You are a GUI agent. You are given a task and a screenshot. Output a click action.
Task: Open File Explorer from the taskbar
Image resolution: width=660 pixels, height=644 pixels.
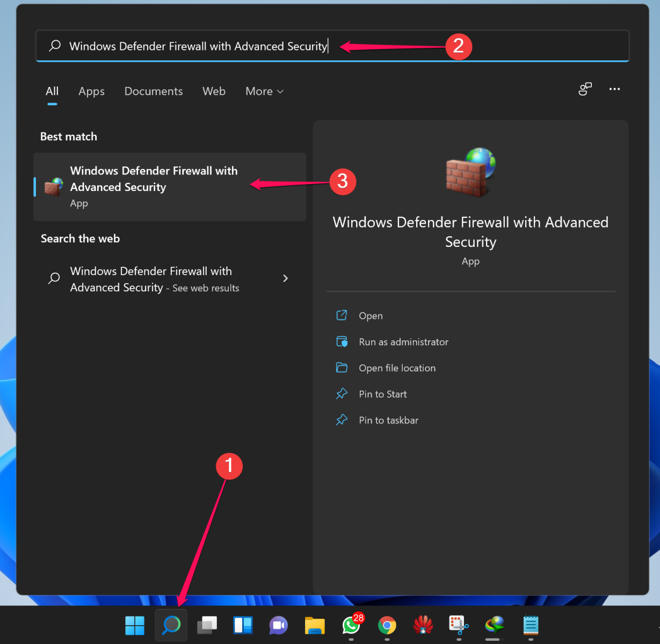(x=315, y=626)
